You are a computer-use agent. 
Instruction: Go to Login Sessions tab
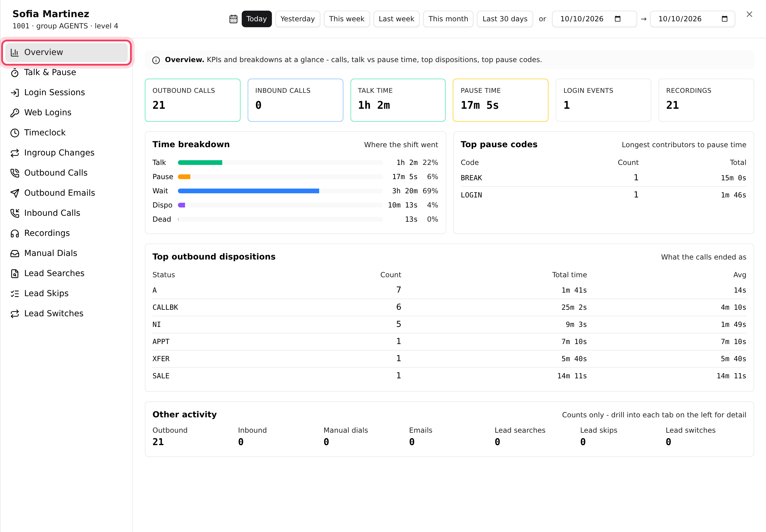(66, 92)
